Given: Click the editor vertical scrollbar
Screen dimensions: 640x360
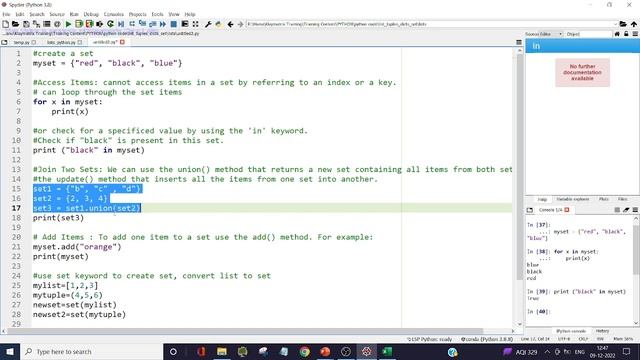Looking at the screenshot, I should 519,167.
